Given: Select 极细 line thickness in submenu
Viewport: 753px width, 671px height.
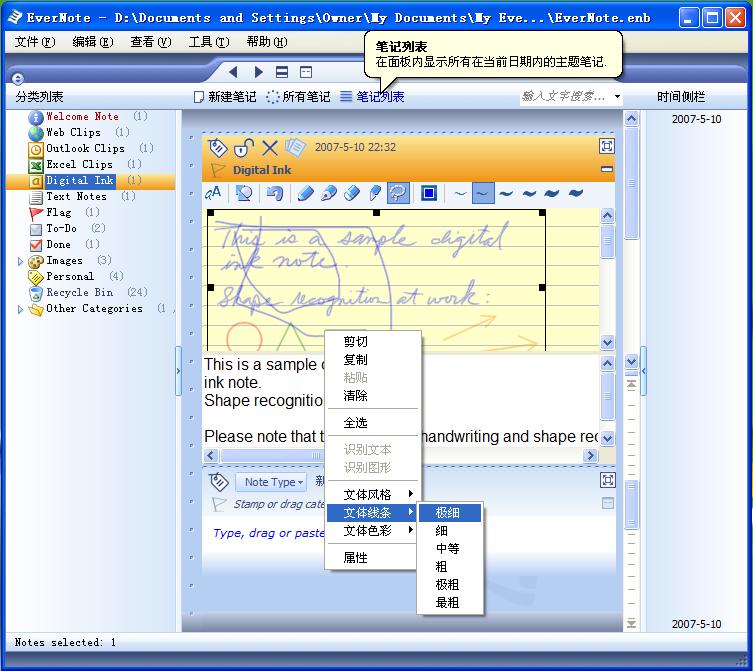Looking at the screenshot, I should pos(449,512).
